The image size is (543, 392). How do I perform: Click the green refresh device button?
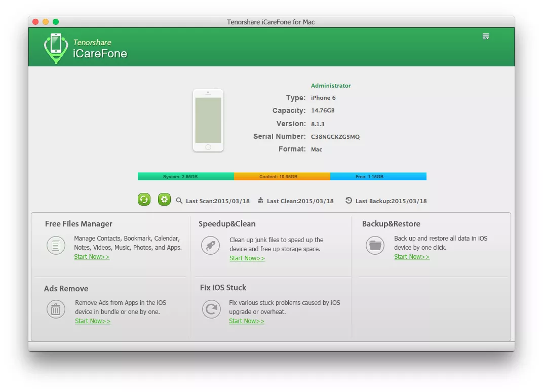[x=144, y=200]
